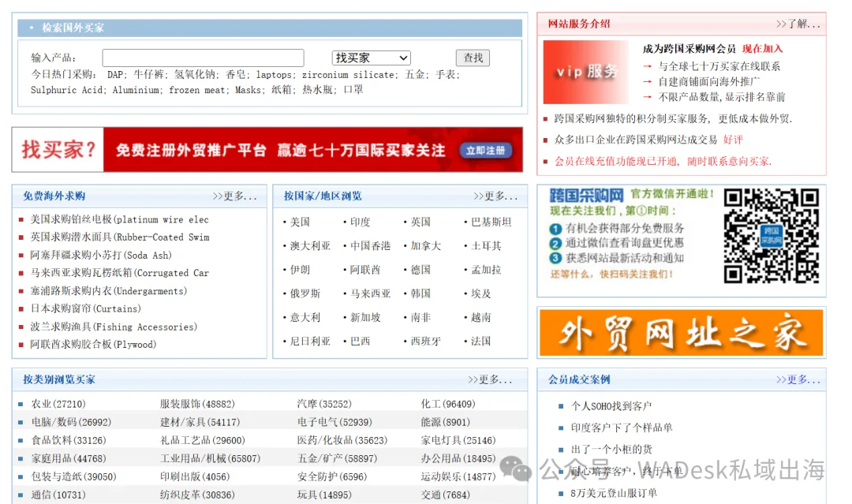Open 英国求购潜水面具 listing
852x504 pixels.
pos(120,237)
